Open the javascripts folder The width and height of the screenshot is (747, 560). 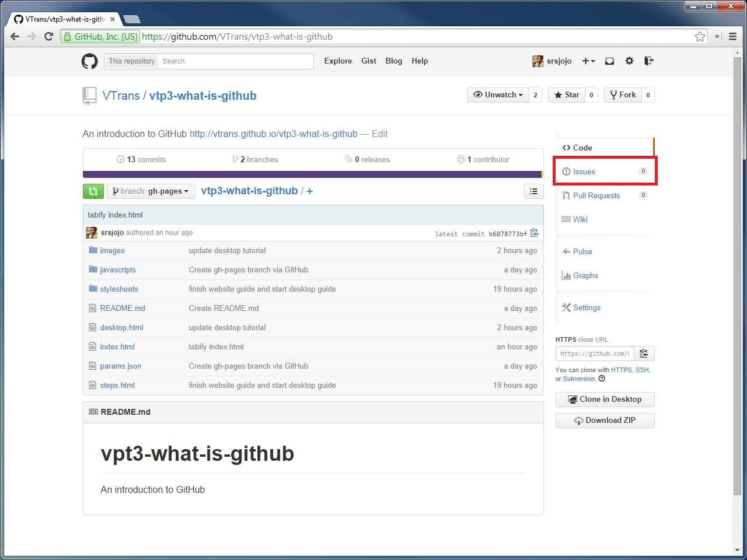118,269
